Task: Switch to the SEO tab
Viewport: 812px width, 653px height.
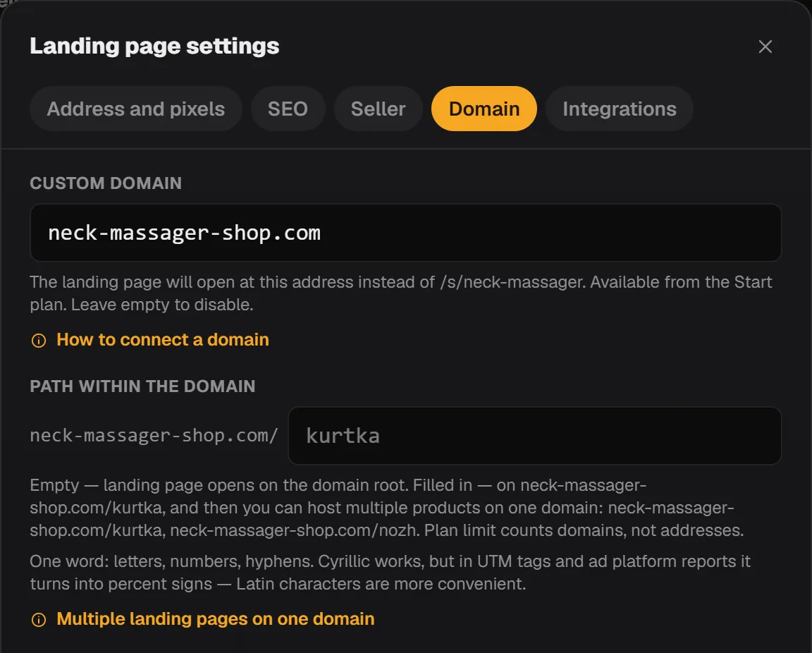Action: coord(288,109)
